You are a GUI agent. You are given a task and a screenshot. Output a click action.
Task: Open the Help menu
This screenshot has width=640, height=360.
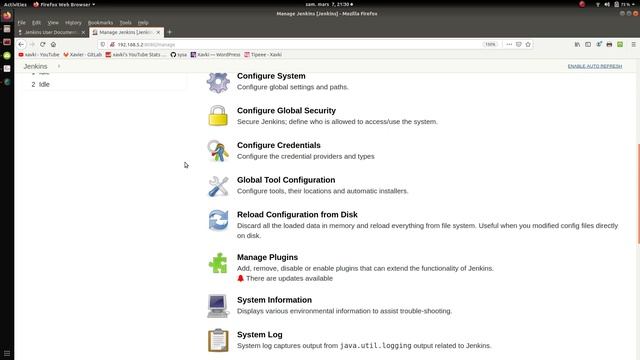tap(143, 22)
